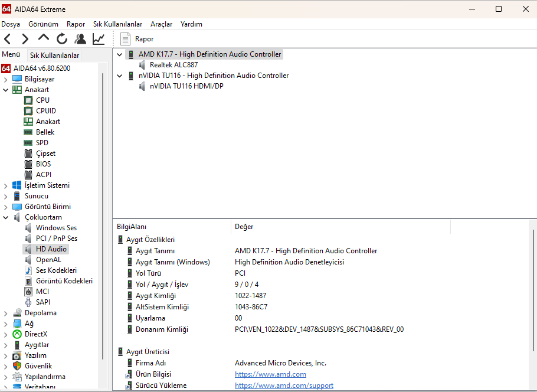The width and height of the screenshot is (537, 392).
Task: Open the www.amd.com product link
Action: point(270,374)
